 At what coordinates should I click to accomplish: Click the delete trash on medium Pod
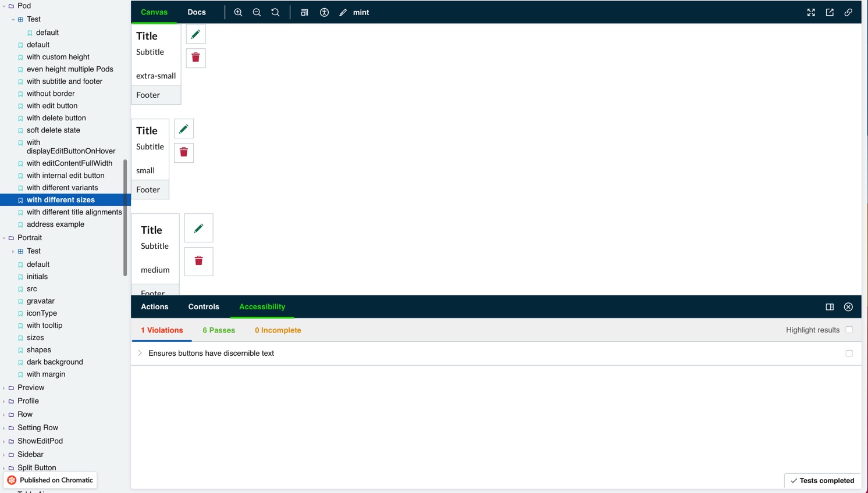(199, 261)
